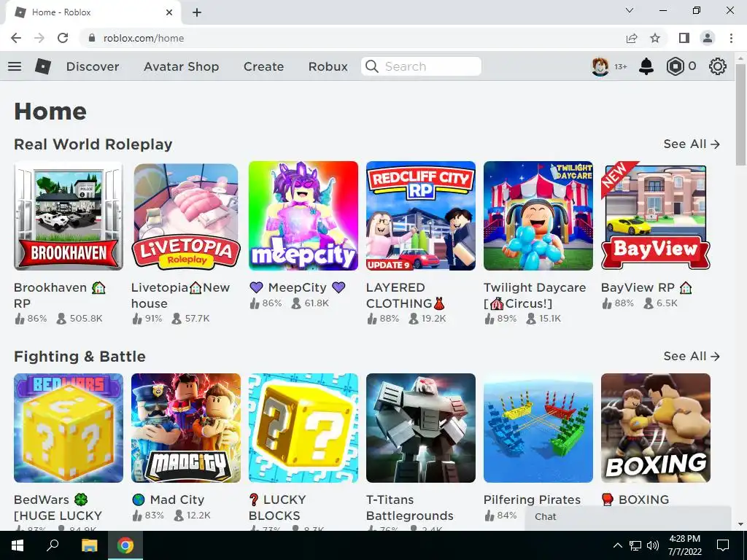Open the Livetopia Roleplay thumbnail

(x=186, y=216)
